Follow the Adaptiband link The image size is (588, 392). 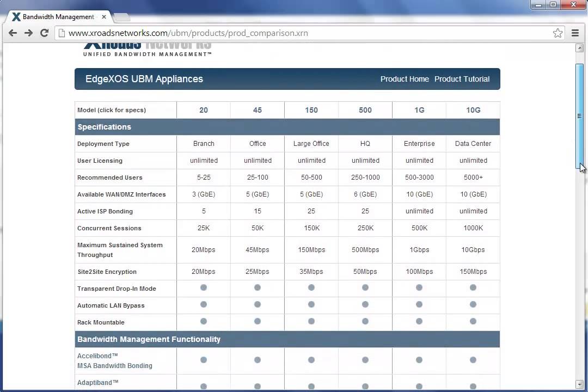pos(97,383)
